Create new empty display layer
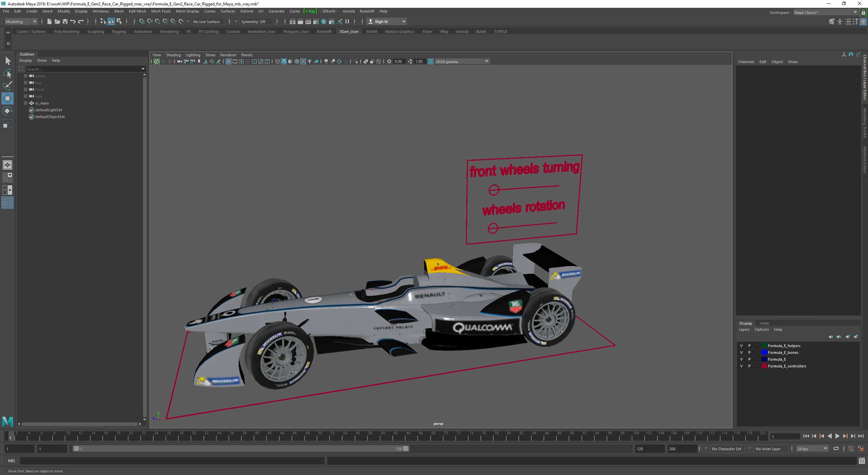The height and width of the screenshot is (475, 868). (x=848, y=337)
